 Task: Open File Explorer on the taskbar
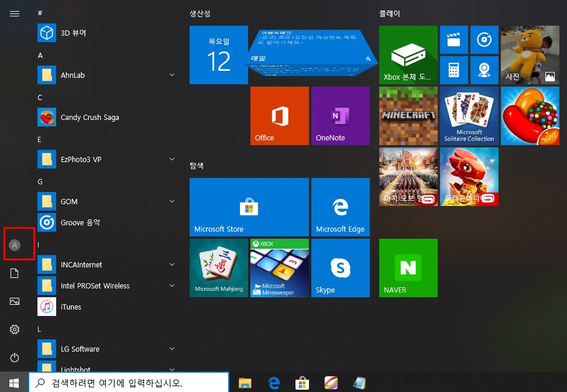coord(245,383)
